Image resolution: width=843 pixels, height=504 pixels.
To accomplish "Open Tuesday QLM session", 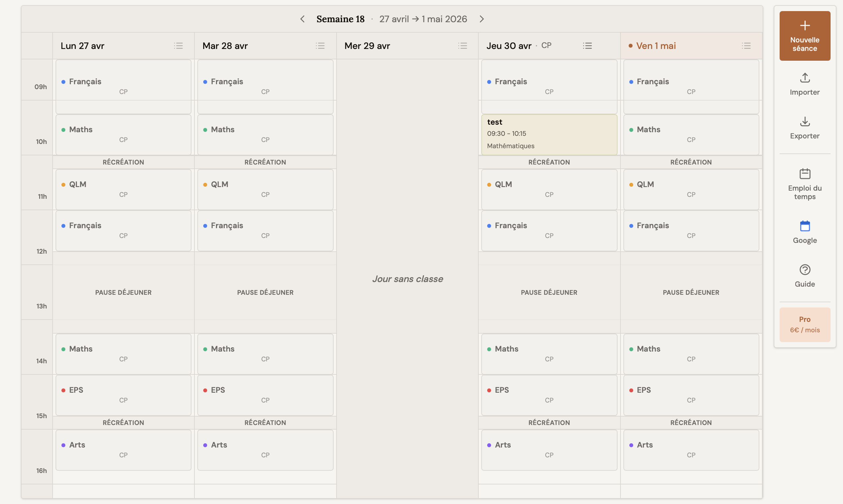I will coord(265,190).
